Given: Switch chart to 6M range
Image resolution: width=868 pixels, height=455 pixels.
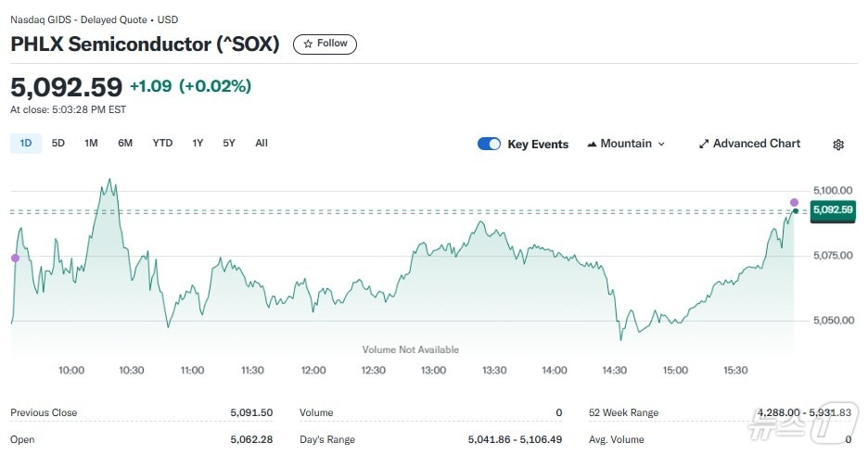Looking at the screenshot, I should tap(125, 143).
